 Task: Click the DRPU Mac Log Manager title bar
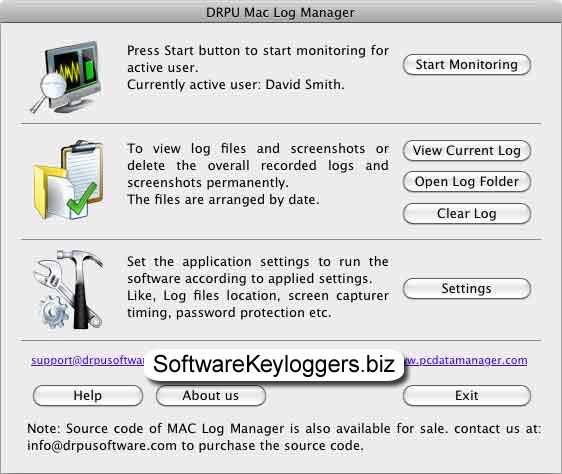coord(281,12)
